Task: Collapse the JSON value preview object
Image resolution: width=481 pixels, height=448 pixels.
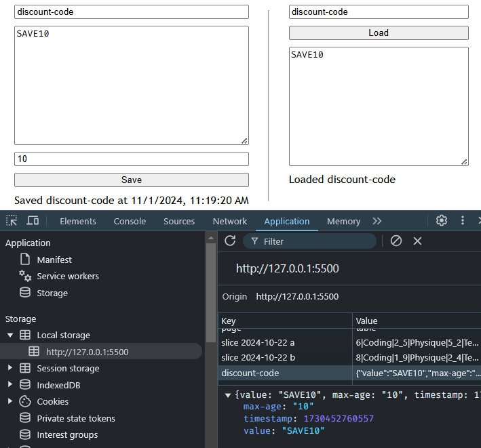Action: [228, 395]
